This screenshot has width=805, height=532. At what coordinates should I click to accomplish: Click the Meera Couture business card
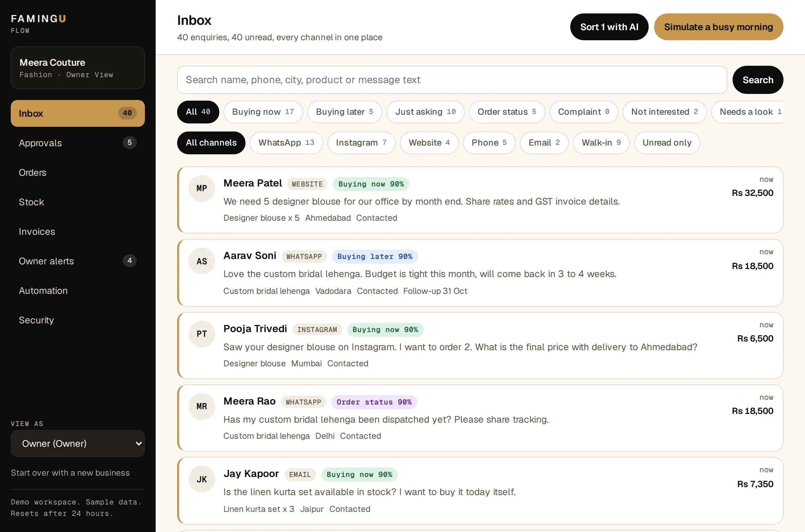[x=78, y=68]
